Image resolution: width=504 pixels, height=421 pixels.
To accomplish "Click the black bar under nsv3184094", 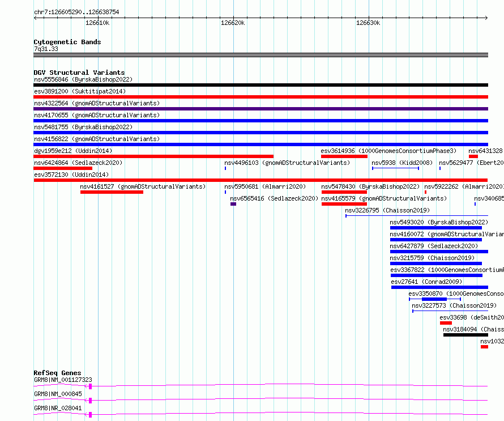I will [x=465, y=335].
